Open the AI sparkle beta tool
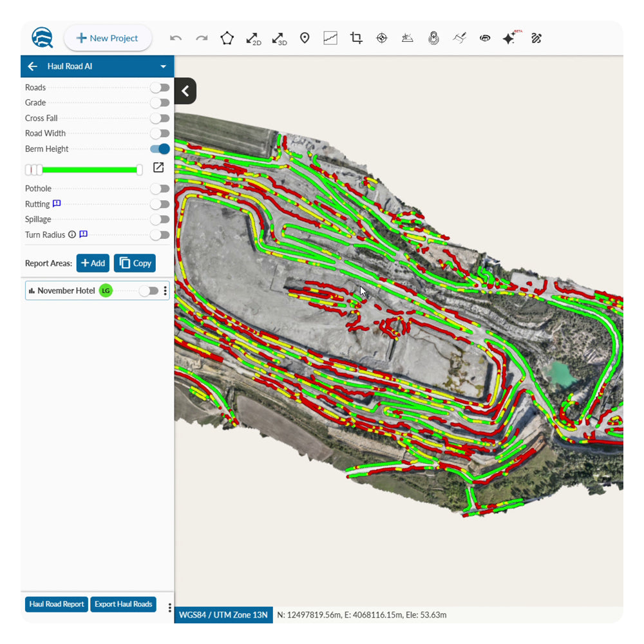 (509, 38)
